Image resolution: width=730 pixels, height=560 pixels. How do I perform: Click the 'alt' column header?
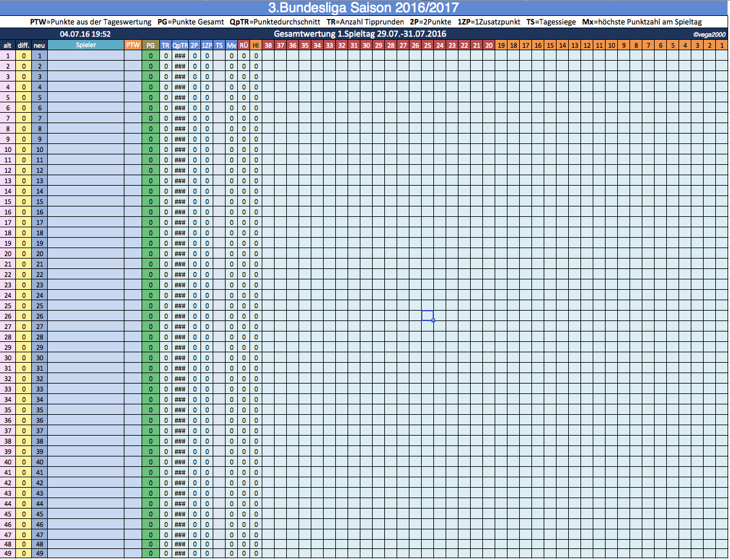7,45
